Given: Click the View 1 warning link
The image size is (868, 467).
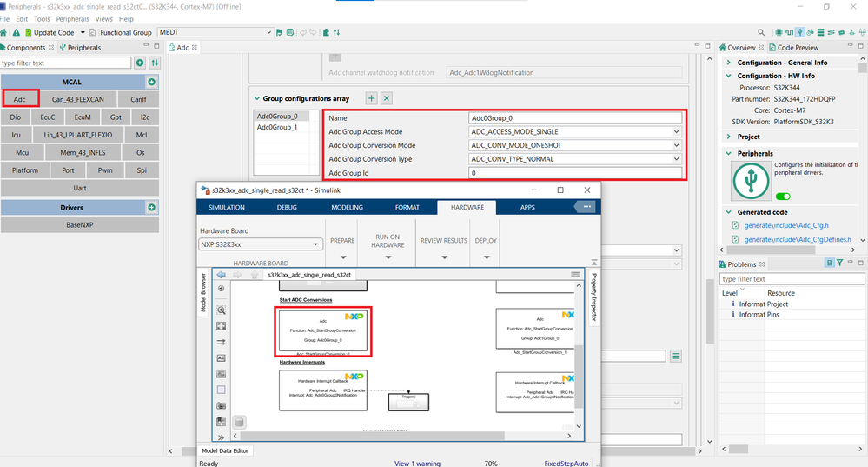Looking at the screenshot, I should tap(417, 464).
